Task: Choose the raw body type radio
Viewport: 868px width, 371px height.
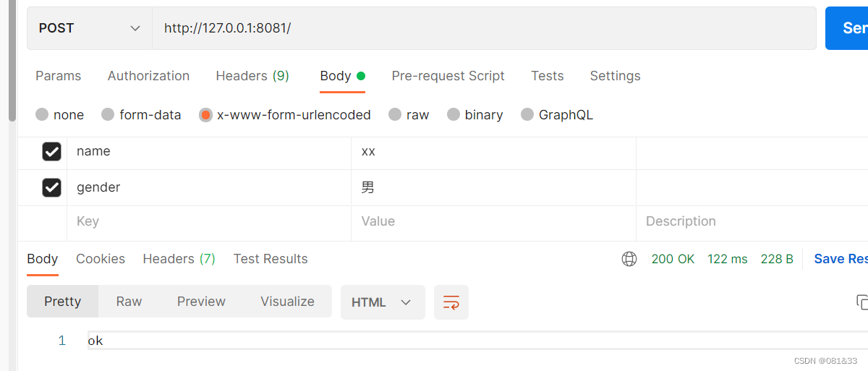Action: [395, 114]
